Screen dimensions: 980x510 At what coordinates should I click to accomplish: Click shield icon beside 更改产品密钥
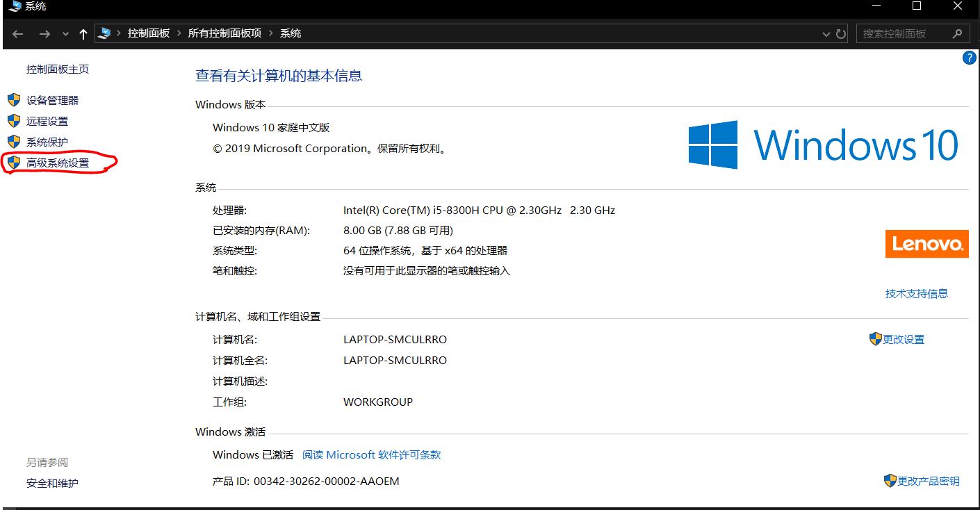(x=890, y=481)
